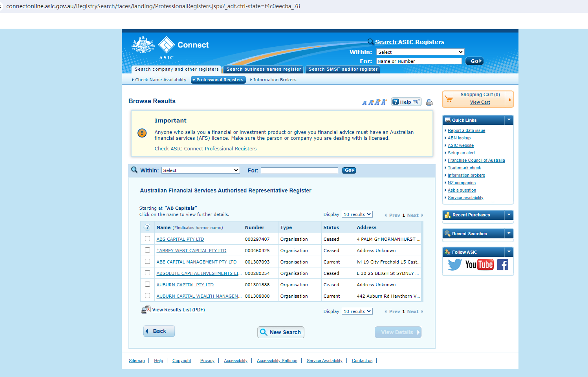
Task: Check the AUBURN CAPITAL PTY LTD row box
Action: [147, 284]
